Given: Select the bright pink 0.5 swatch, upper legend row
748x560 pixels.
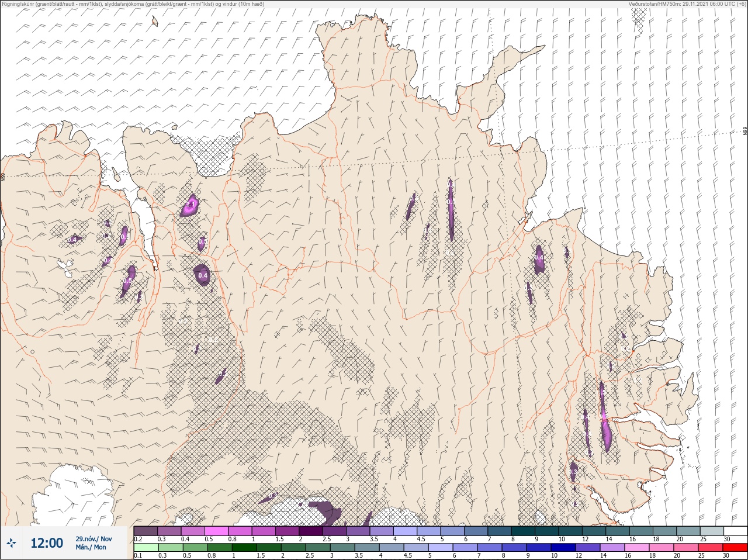Looking at the screenshot, I should point(217,531).
